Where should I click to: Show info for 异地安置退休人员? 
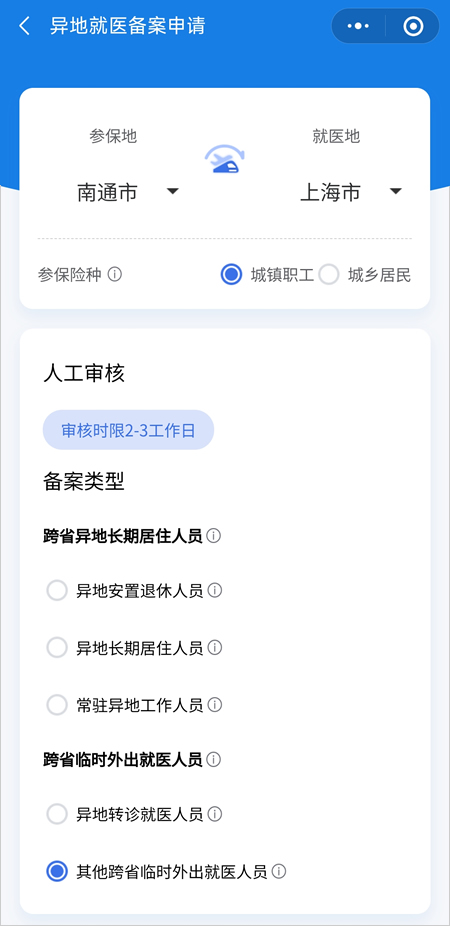(x=215, y=591)
